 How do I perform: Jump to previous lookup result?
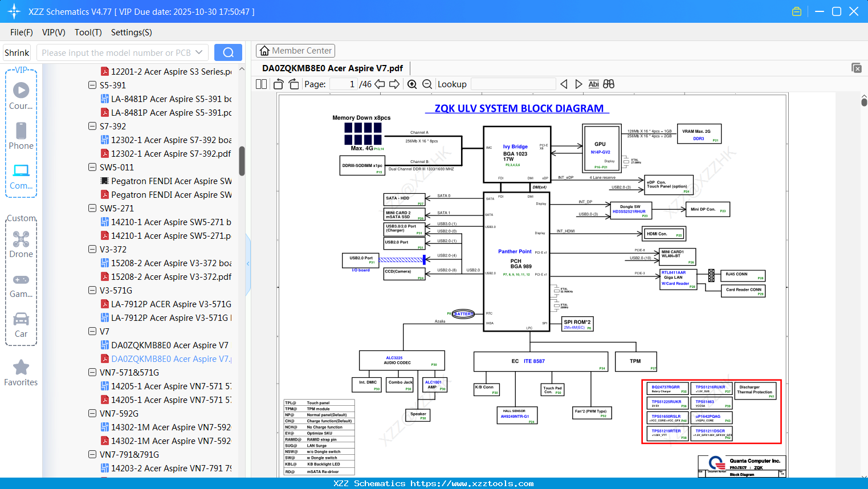pyautogui.click(x=564, y=84)
